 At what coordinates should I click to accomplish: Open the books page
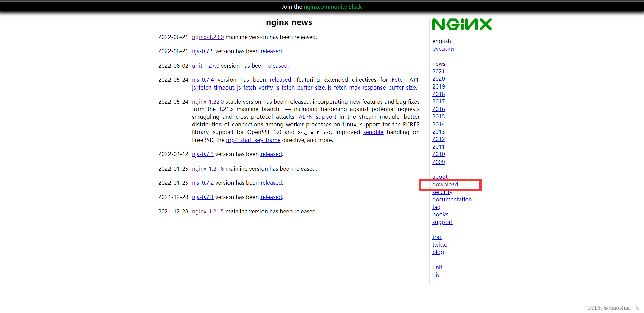440,214
